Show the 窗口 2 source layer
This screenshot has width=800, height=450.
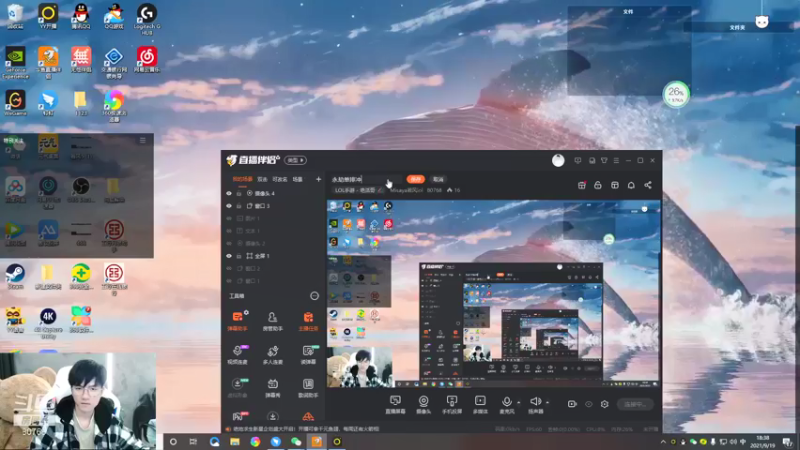click(x=229, y=268)
